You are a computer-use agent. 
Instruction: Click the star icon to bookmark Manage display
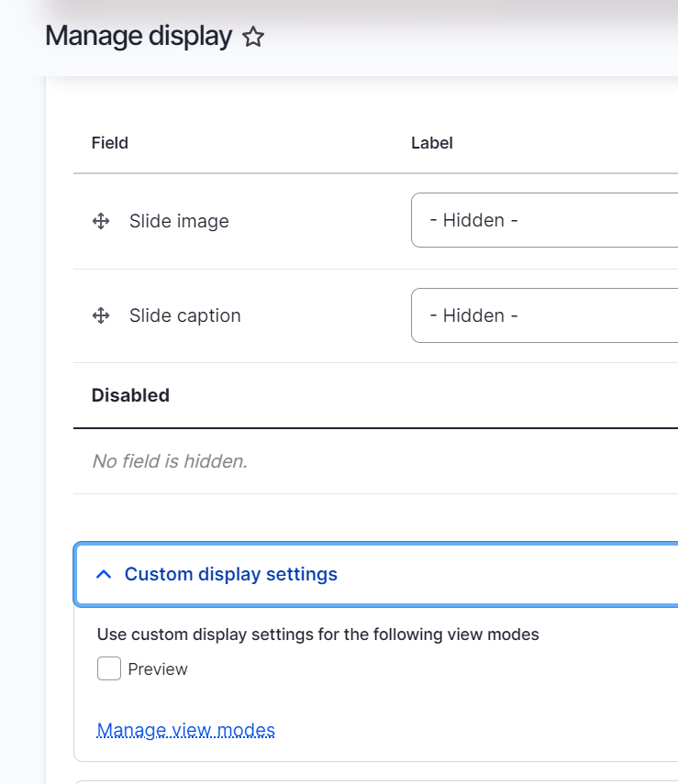tap(253, 37)
